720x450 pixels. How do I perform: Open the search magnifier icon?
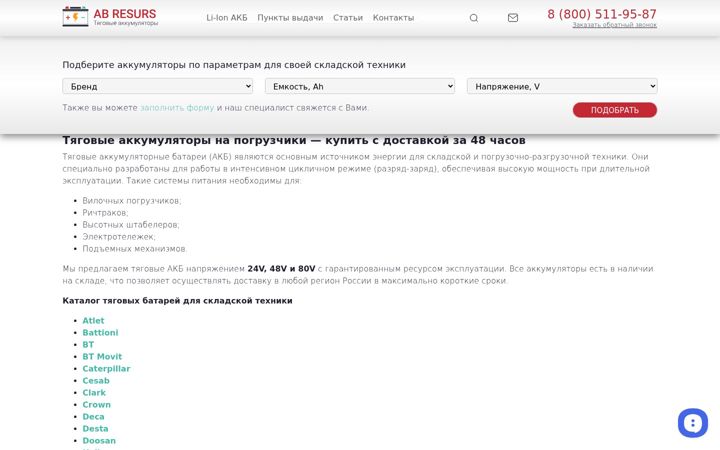474,18
